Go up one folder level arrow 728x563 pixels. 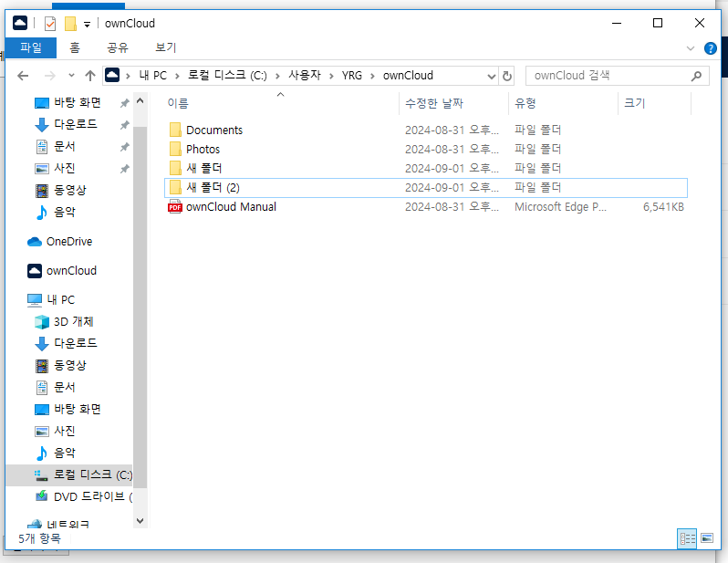[90, 76]
